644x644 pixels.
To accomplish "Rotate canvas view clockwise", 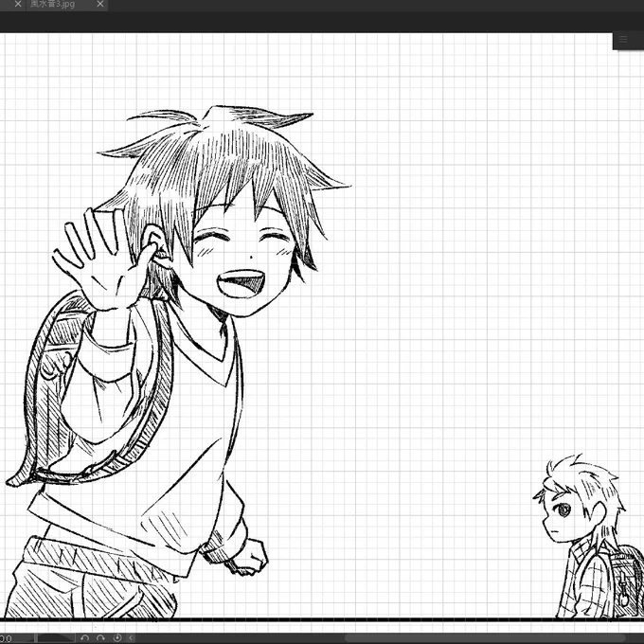I will pos(100,637).
